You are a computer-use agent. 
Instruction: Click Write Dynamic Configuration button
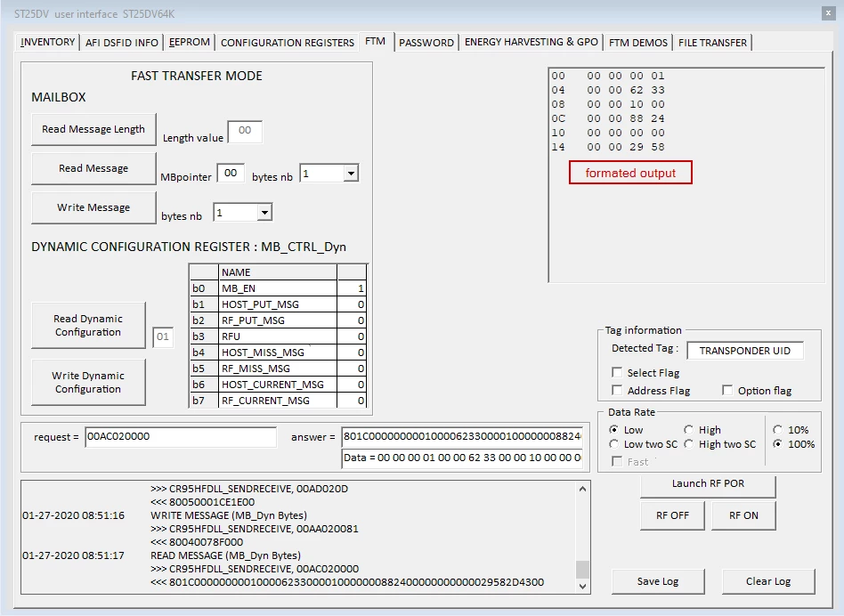click(88, 382)
